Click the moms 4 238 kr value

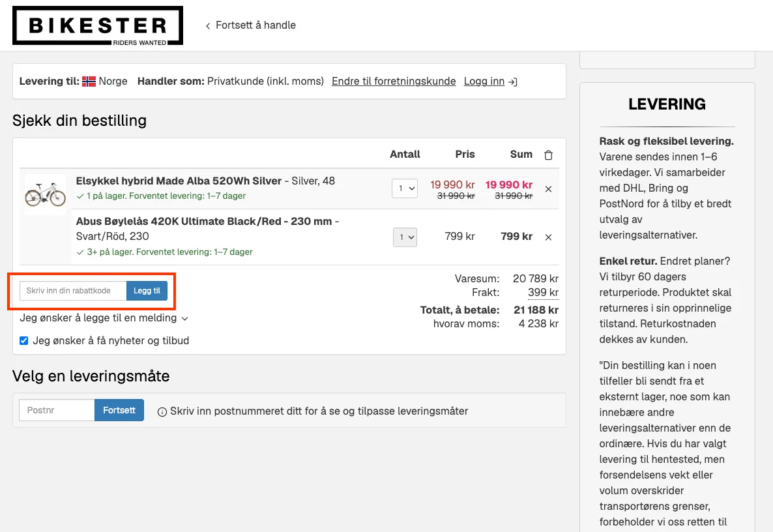tap(538, 324)
